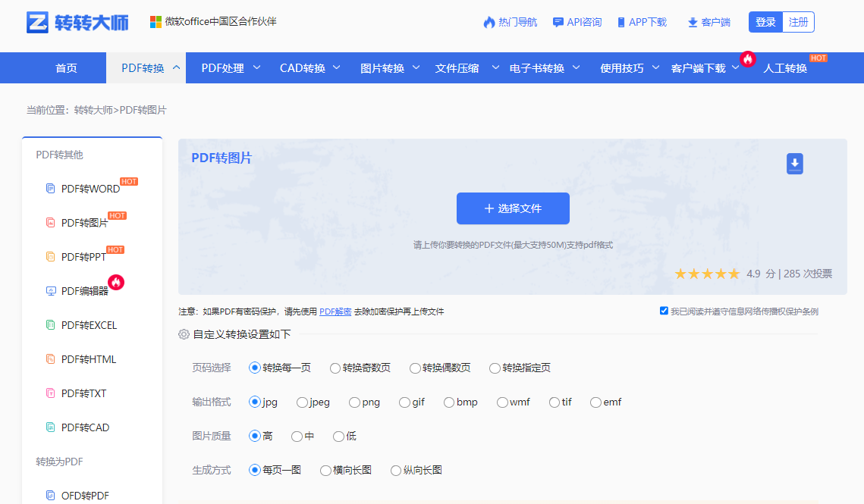Select the 转换偶数页 radio option
The width and height of the screenshot is (864, 504).
[415, 368]
